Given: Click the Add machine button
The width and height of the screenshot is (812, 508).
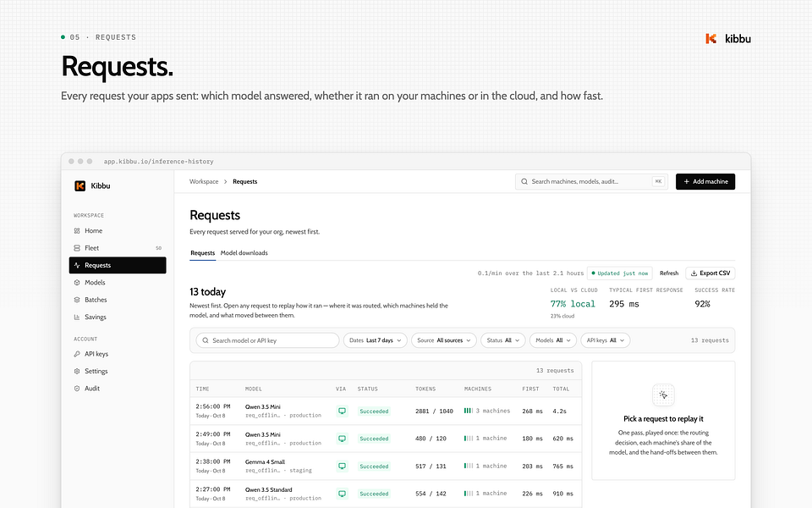Looking at the screenshot, I should coord(705,181).
